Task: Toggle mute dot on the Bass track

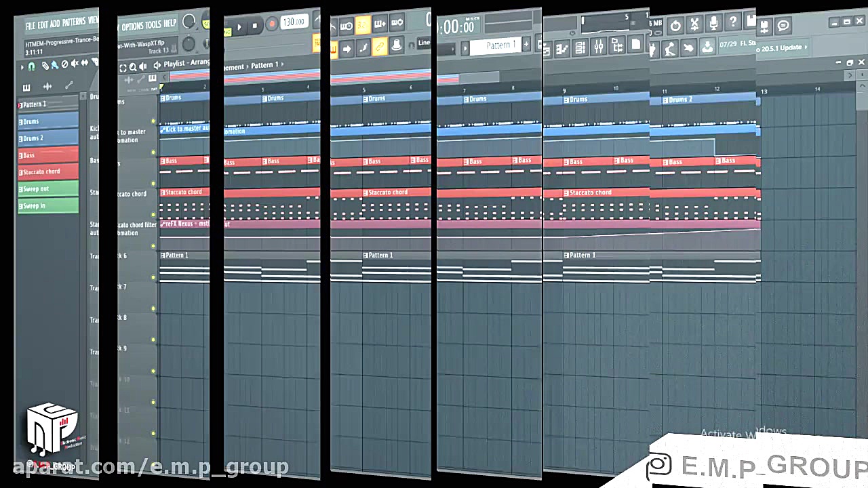Action: [x=153, y=184]
